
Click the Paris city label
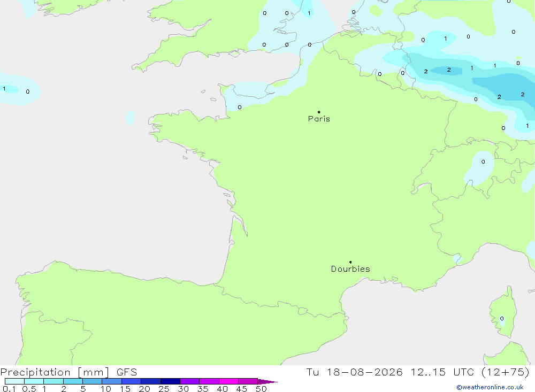click(319, 119)
